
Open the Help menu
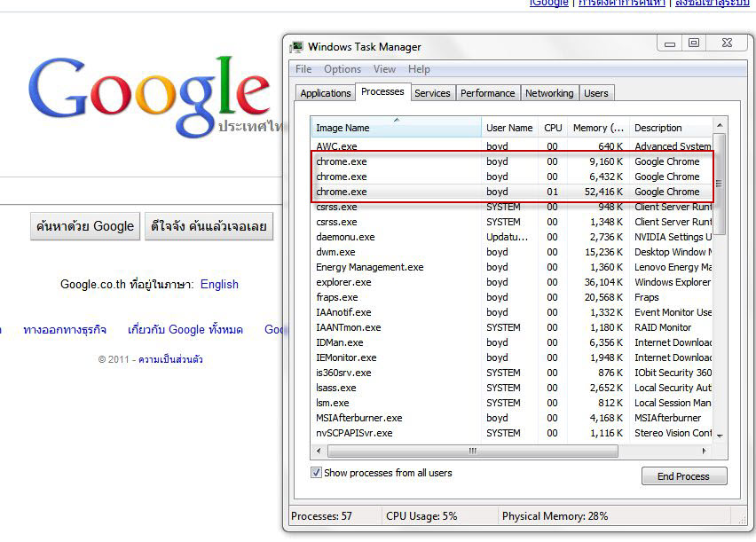pos(419,69)
